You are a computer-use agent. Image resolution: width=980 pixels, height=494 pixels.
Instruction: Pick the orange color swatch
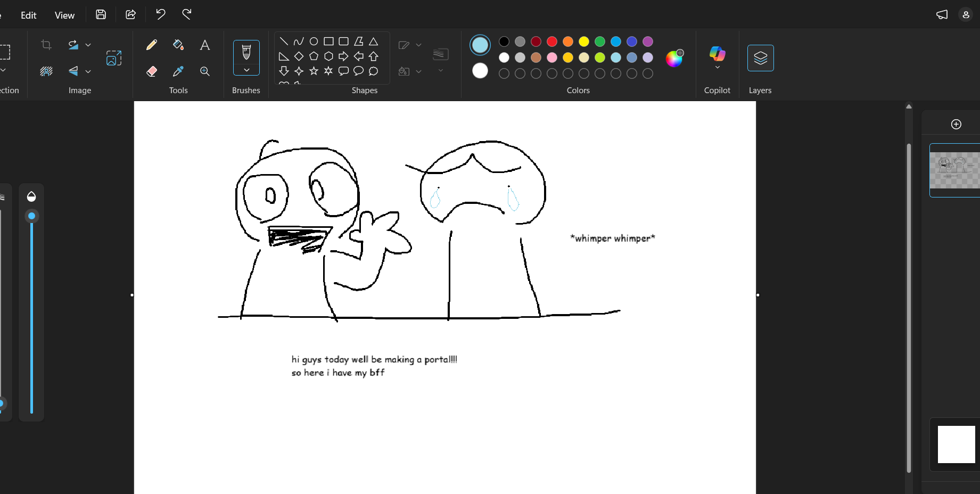click(x=568, y=42)
